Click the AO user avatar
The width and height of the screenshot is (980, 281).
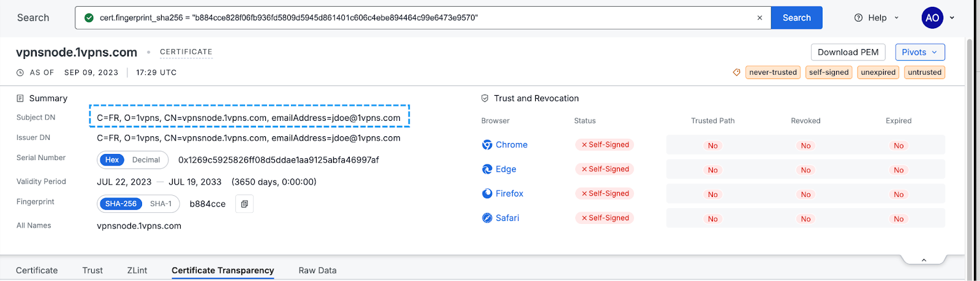[932, 18]
